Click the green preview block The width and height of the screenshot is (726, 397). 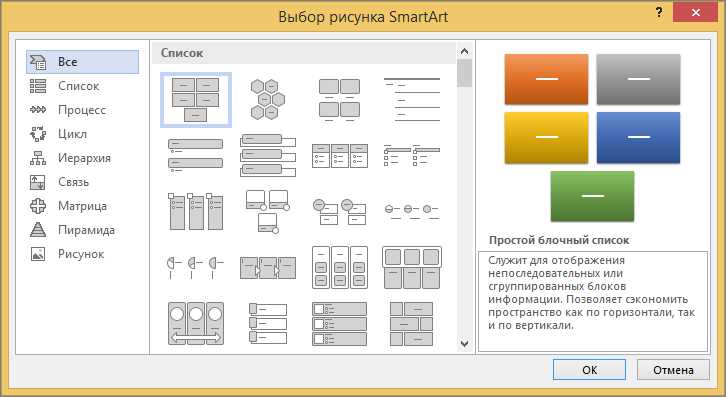click(x=592, y=196)
